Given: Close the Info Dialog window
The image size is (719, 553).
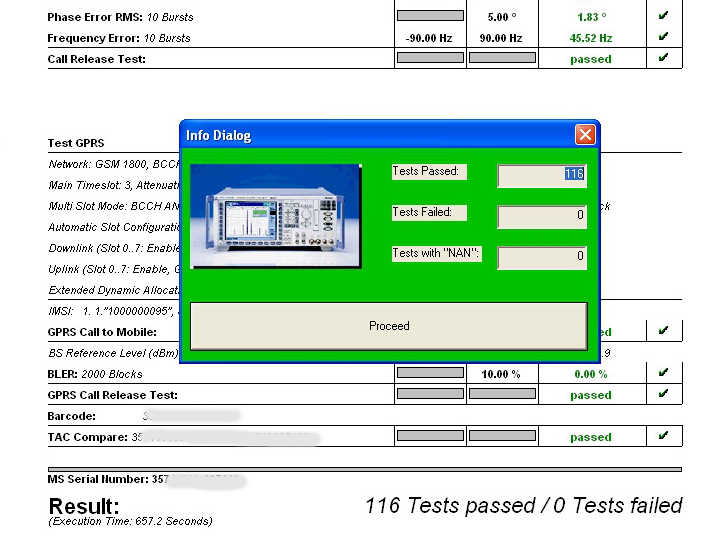Looking at the screenshot, I should (x=585, y=135).
